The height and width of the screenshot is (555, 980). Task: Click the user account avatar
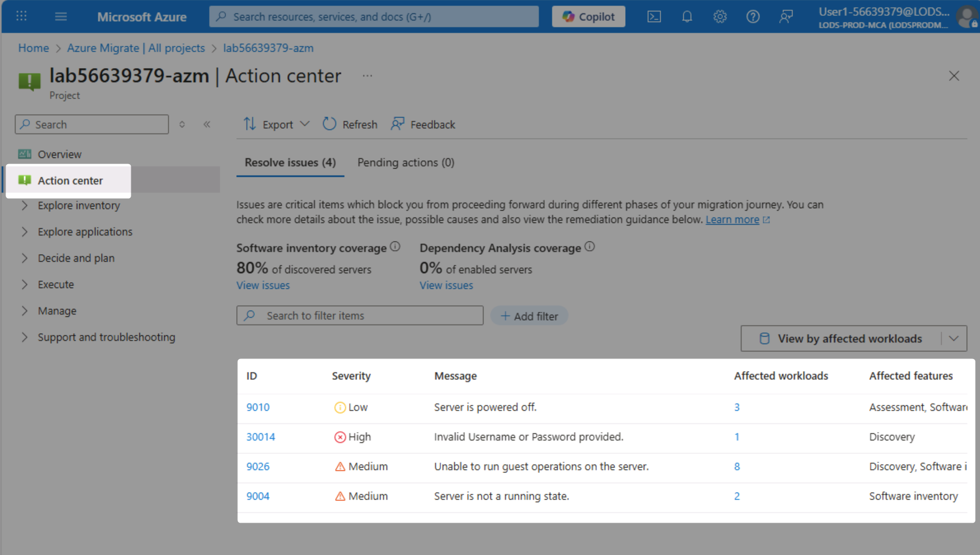coord(966,16)
